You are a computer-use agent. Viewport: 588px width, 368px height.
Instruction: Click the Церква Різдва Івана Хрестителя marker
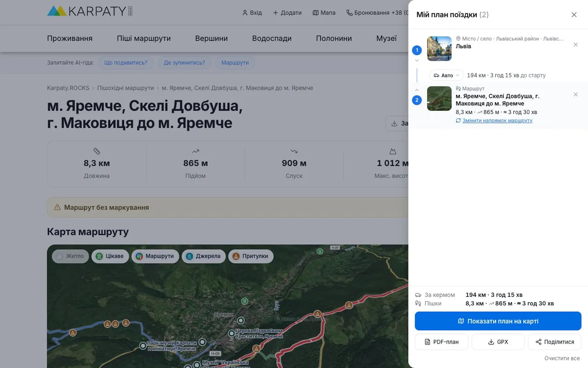click(x=231, y=333)
